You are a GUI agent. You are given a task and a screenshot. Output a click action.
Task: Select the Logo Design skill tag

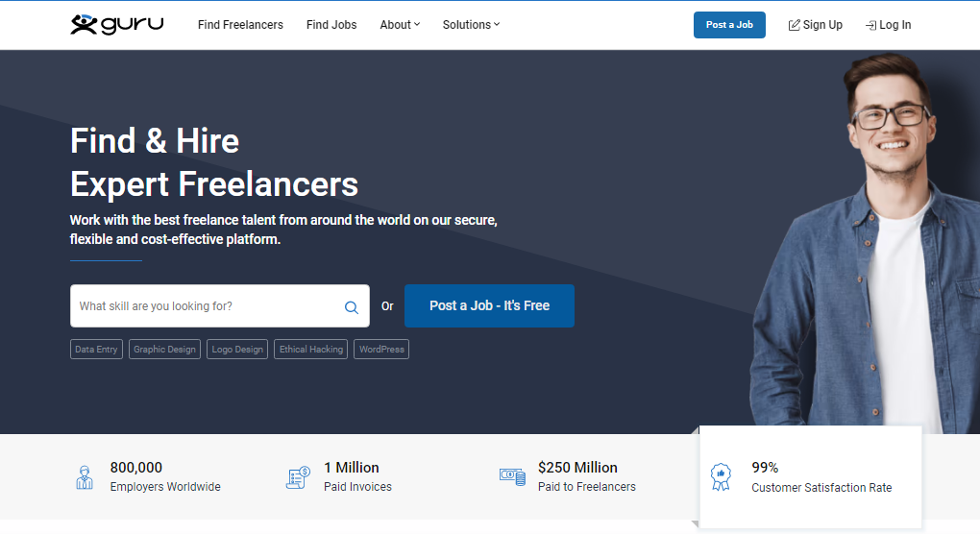237,350
